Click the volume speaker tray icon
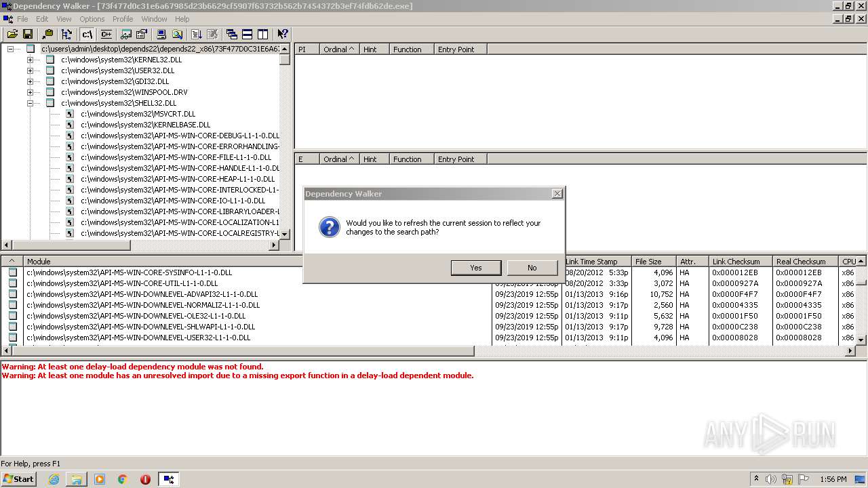 coord(771,479)
